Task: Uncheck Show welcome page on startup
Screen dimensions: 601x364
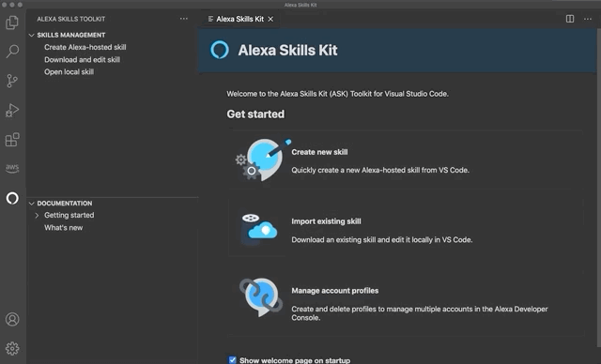Action: tap(232, 360)
